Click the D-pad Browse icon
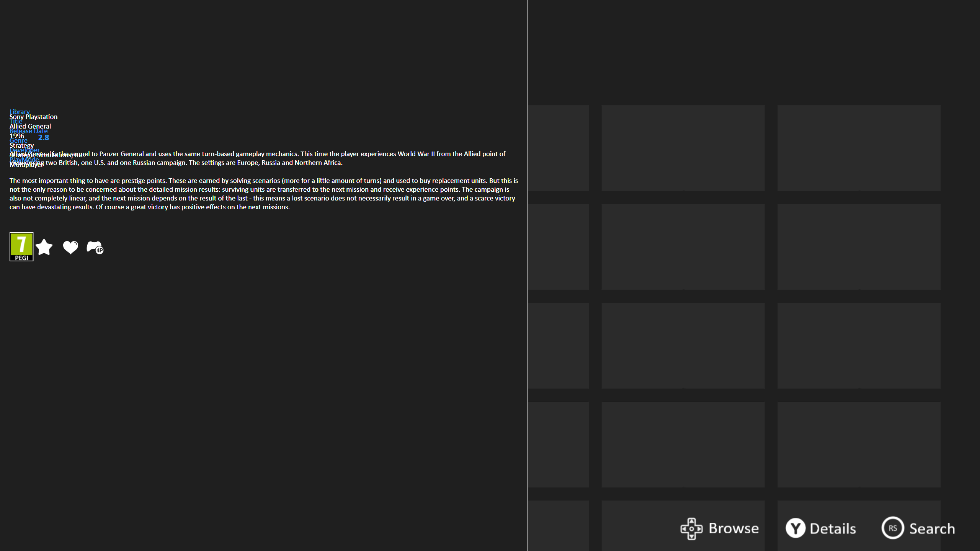Viewport: 980px width, 551px height. 691,529
